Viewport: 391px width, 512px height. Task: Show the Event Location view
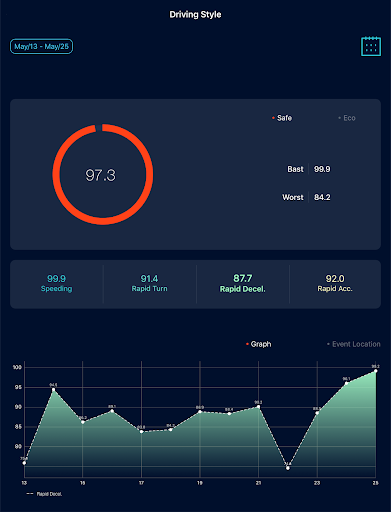(x=354, y=344)
